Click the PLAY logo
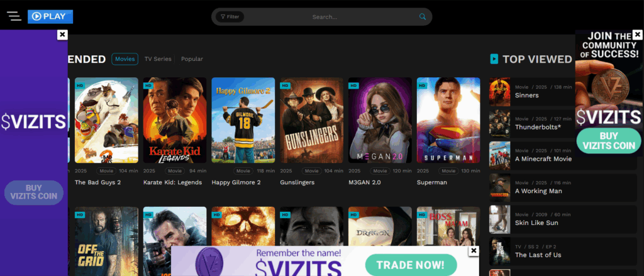 [x=50, y=17]
